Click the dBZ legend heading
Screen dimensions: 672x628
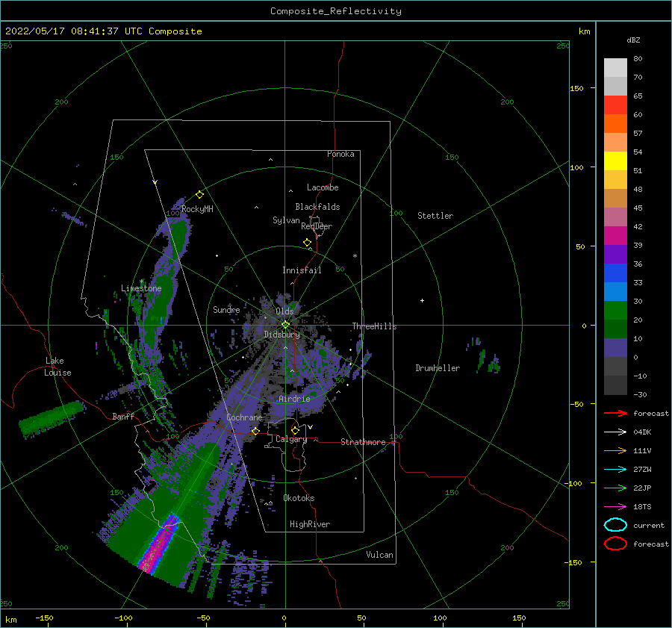633,40
